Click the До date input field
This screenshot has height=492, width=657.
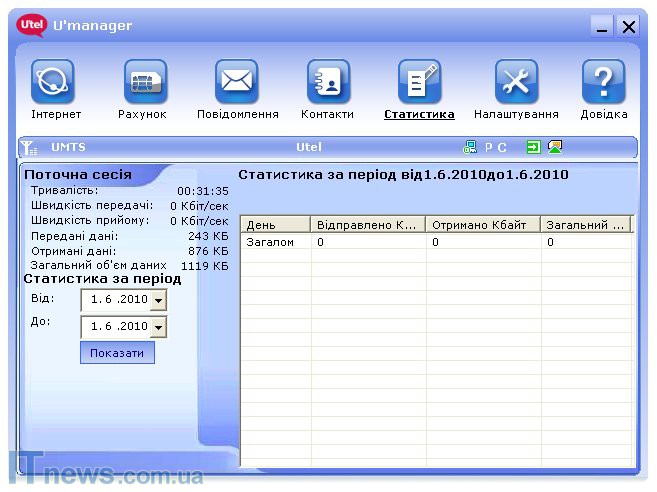coord(115,327)
